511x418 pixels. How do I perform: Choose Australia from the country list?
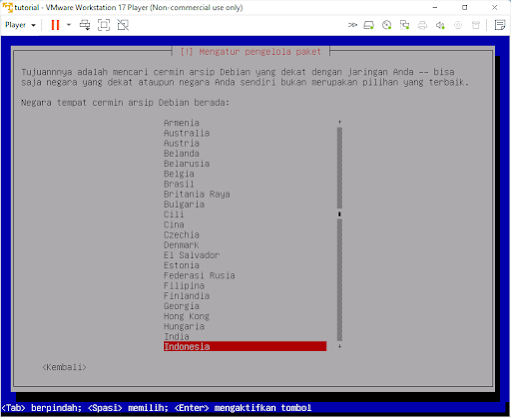(x=187, y=133)
